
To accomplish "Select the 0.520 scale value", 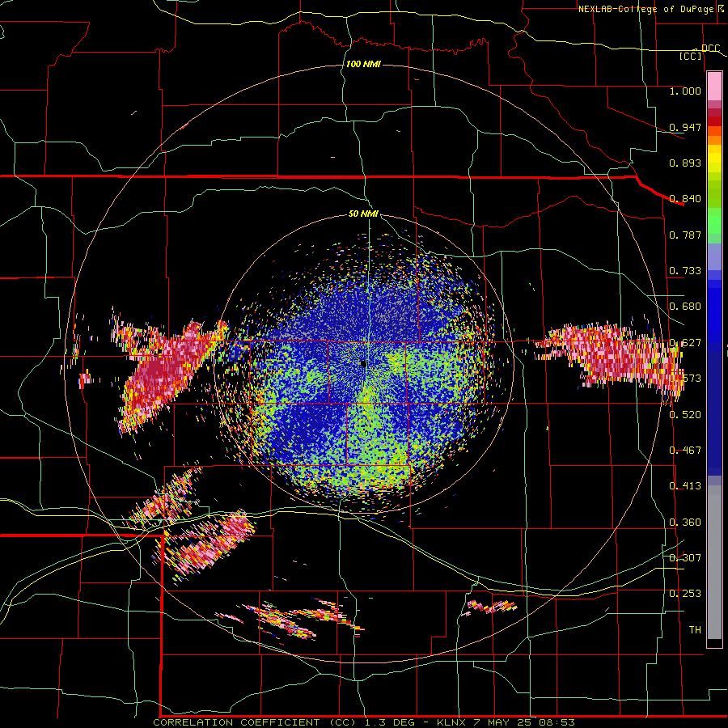I will tap(685, 415).
